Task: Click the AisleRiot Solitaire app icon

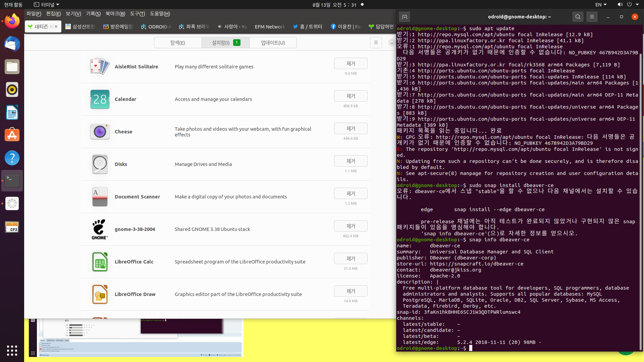Action: [100, 67]
